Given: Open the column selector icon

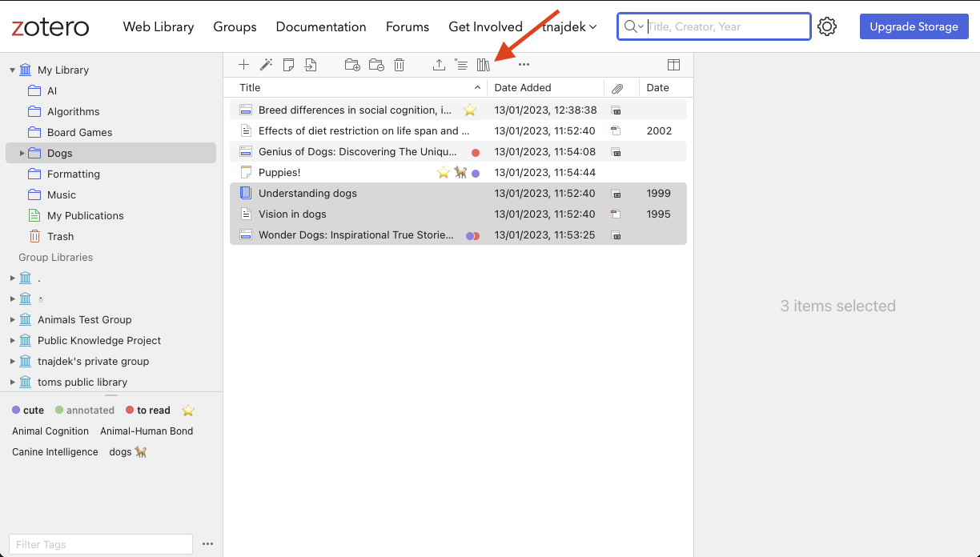Looking at the screenshot, I should pyautogui.click(x=674, y=65).
